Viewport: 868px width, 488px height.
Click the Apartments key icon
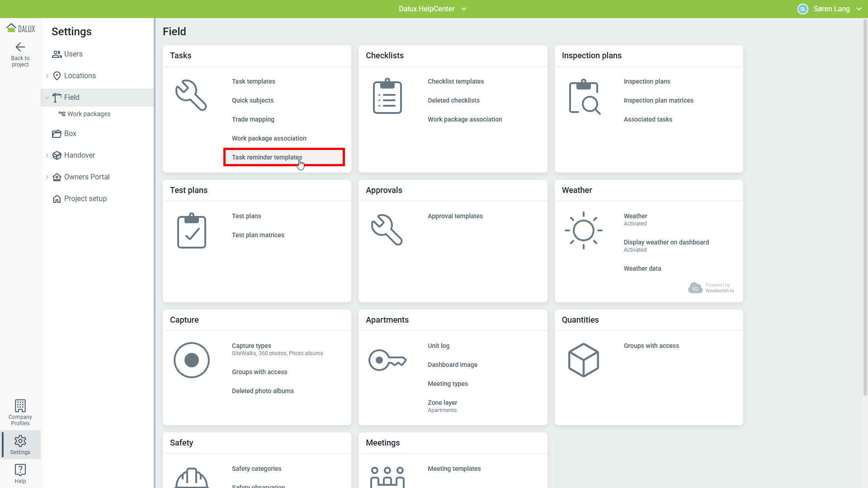[x=387, y=360]
